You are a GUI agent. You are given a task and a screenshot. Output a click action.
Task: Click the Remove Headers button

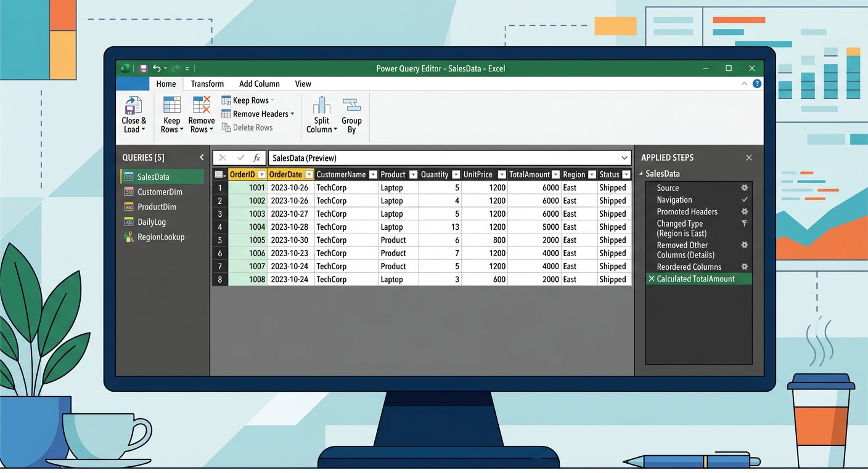click(x=258, y=114)
